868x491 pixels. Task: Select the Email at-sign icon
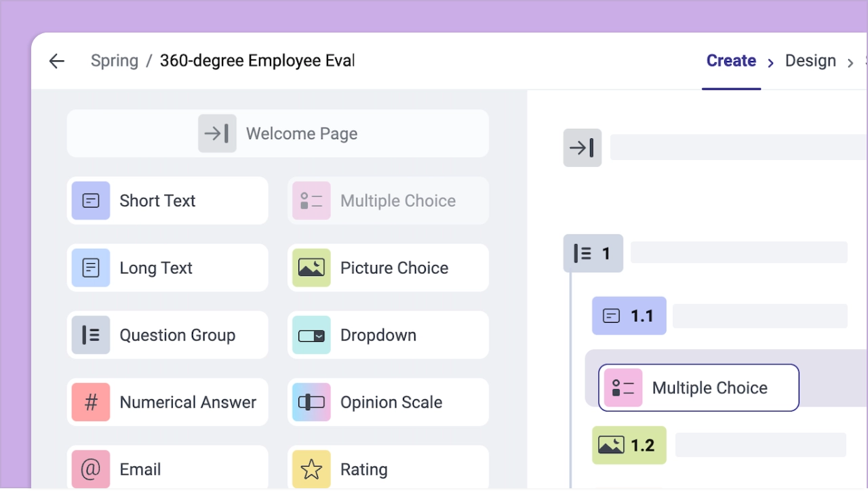[91, 469]
